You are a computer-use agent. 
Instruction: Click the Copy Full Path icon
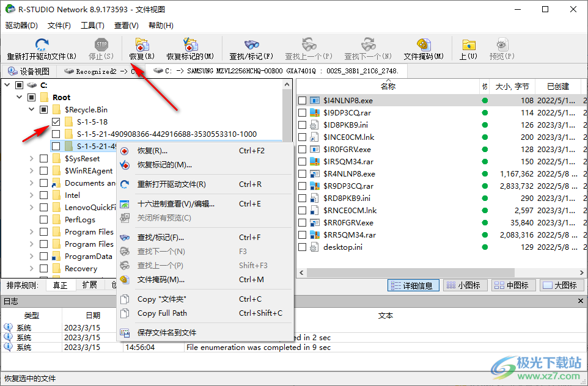pos(125,313)
